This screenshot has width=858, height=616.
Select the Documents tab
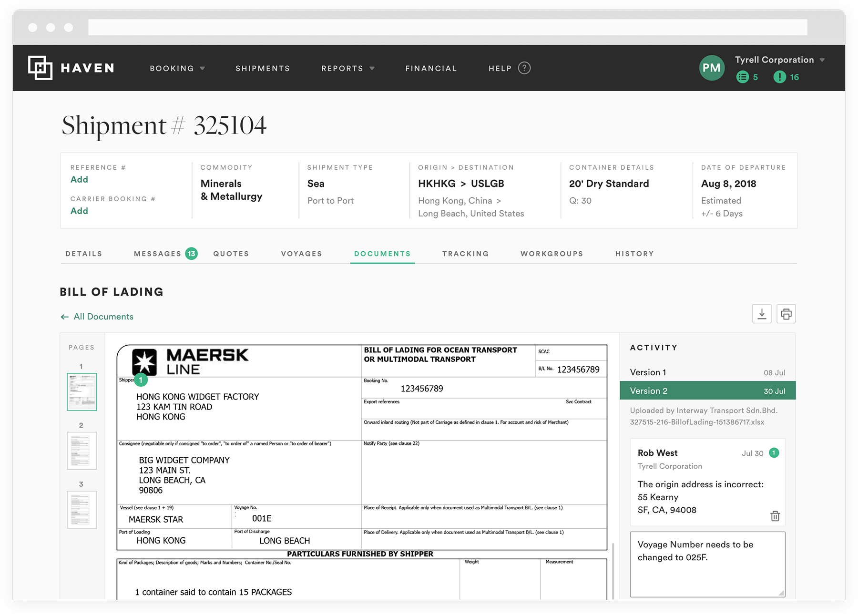point(382,254)
